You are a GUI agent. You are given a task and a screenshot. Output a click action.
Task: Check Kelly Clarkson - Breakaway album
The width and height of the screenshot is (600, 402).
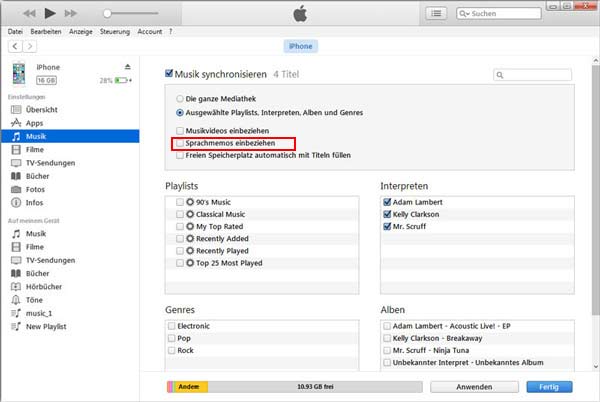coord(387,338)
